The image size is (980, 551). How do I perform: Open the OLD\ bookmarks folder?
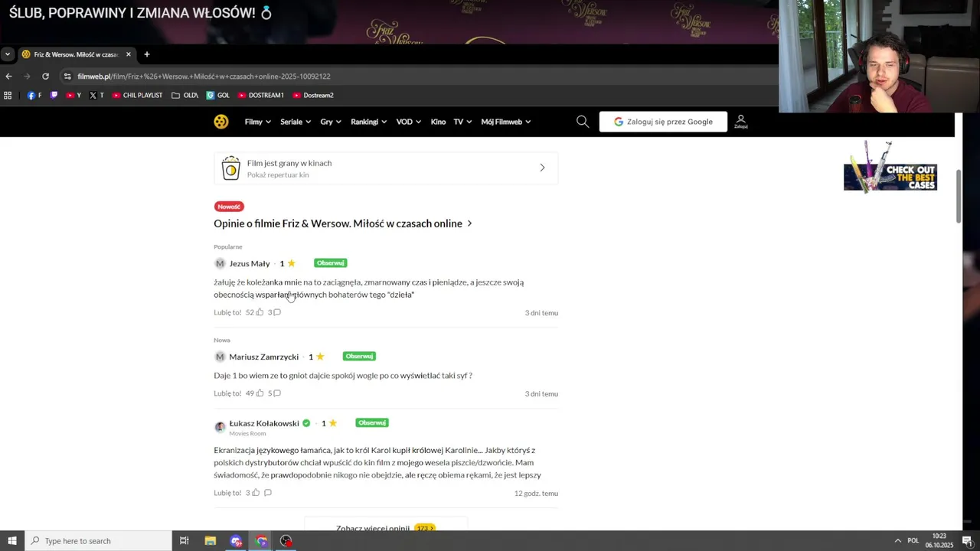185,96
